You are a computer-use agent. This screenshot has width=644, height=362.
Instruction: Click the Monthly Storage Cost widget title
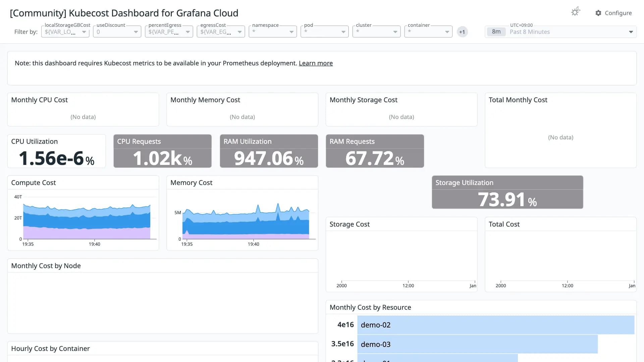[363, 100]
